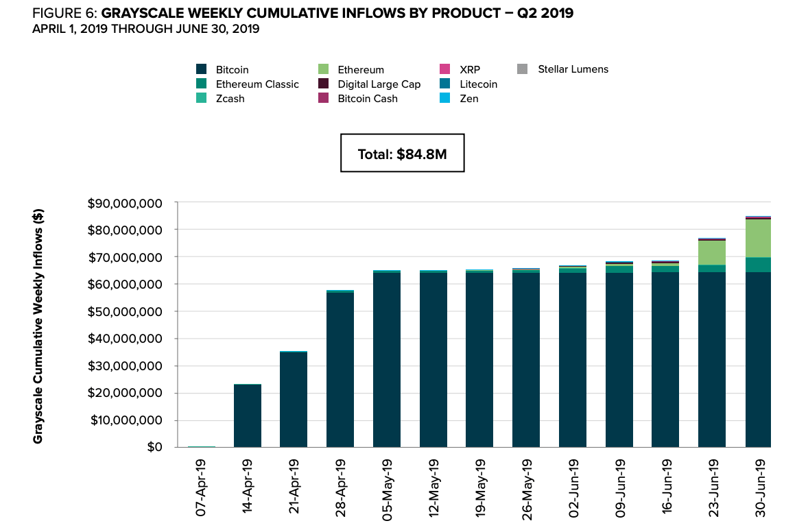Screen dimensions: 808x532
Task: Click the "$20,000,000" y-axis label
Action: (126, 393)
